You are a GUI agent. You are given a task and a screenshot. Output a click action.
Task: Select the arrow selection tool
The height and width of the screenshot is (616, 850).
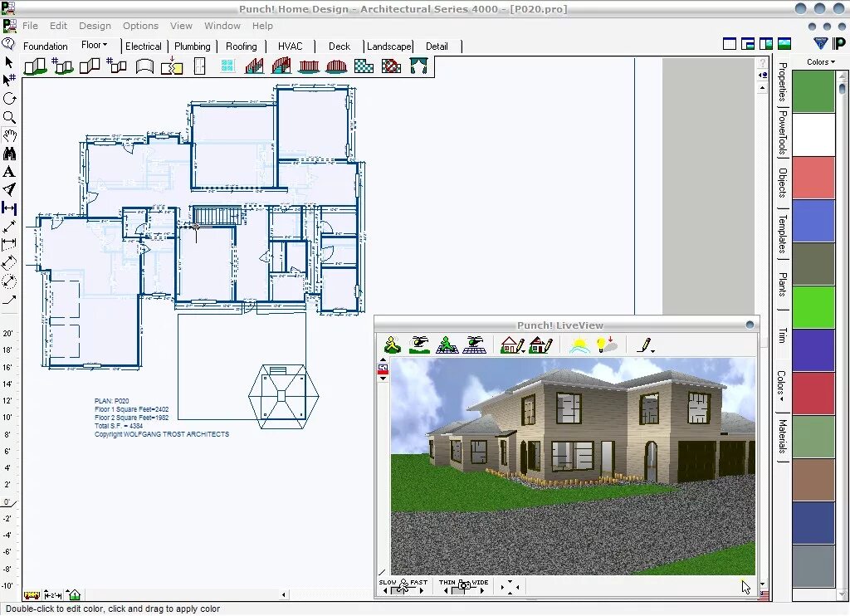tap(8, 61)
